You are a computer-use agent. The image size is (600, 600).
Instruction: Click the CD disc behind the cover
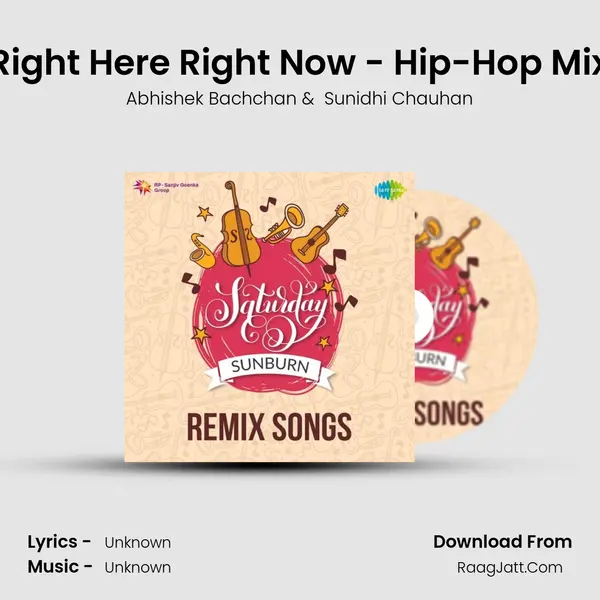tap(476, 317)
